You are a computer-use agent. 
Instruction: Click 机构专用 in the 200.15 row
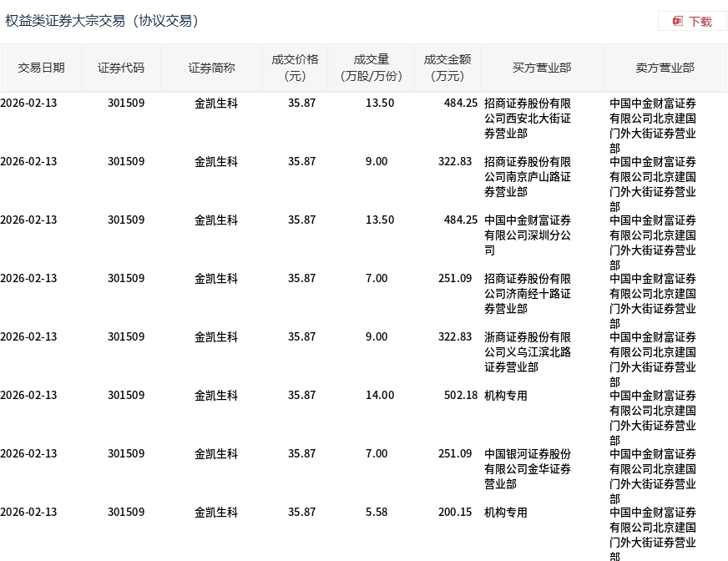pos(506,513)
